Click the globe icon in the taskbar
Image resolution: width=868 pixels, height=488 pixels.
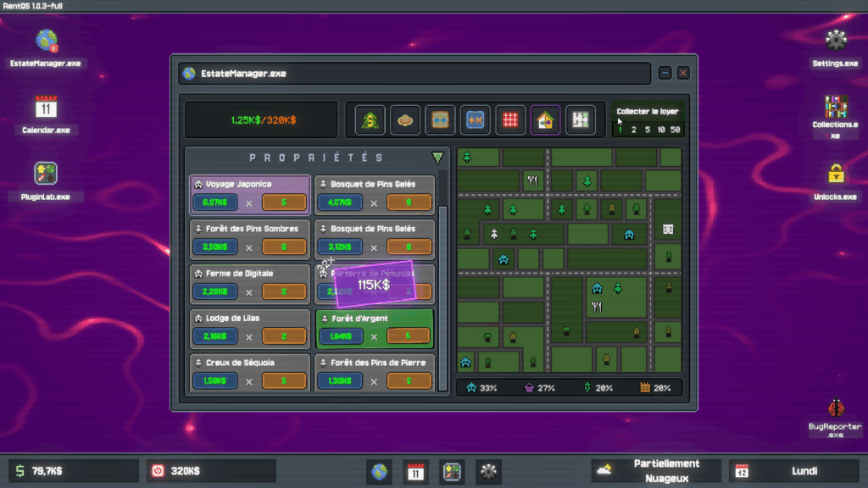coord(379,471)
